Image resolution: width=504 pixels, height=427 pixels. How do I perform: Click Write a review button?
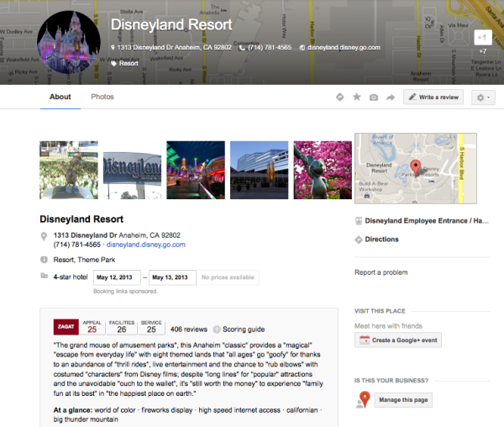pos(433,98)
